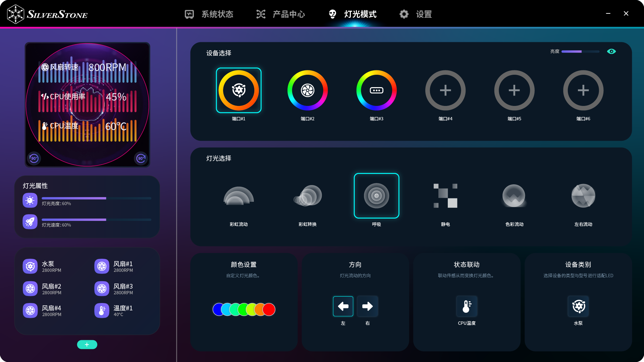Viewport: 644px width, 362px height.
Task: Click the 水泵 device category button
Action: click(578, 306)
